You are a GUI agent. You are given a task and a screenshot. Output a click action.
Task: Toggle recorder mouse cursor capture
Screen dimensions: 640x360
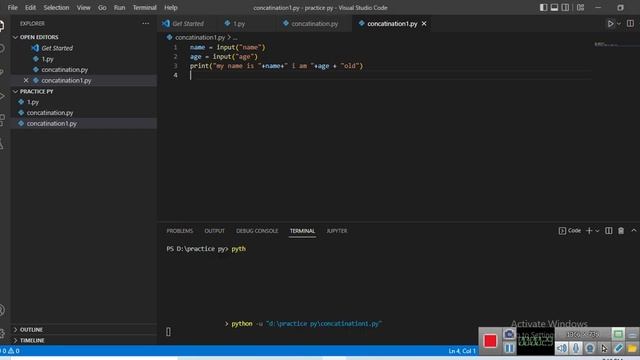click(604, 348)
